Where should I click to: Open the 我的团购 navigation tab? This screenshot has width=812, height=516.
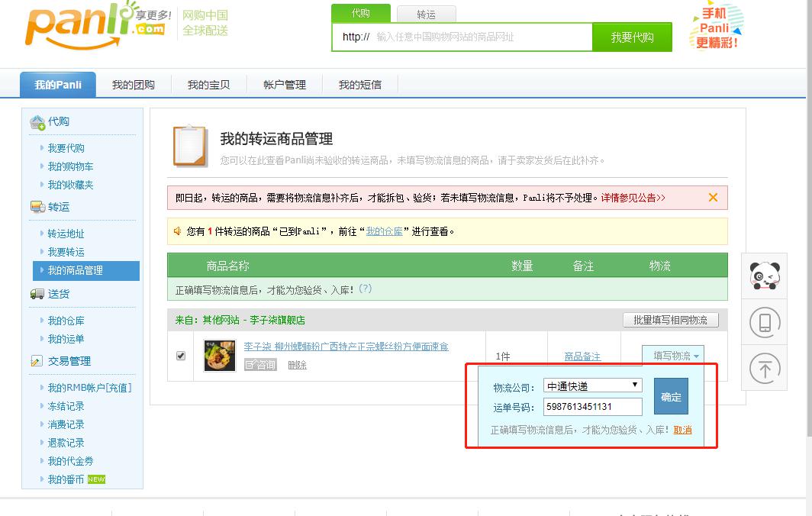(x=133, y=85)
